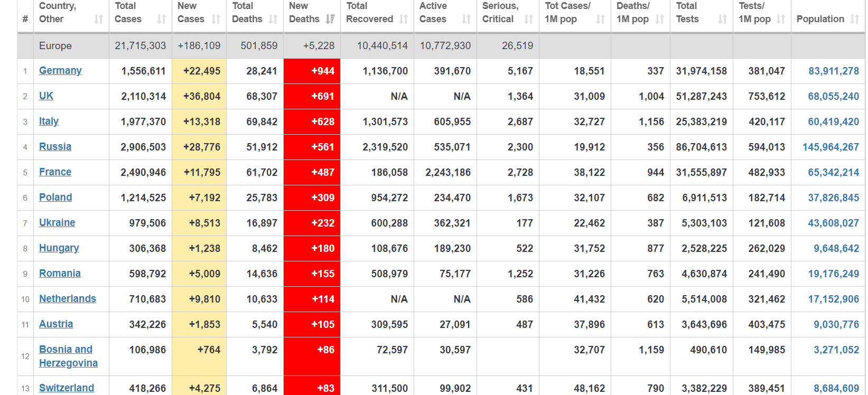Click sort icon in Total Deaths column
868x395 pixels.
click(273, 20)
